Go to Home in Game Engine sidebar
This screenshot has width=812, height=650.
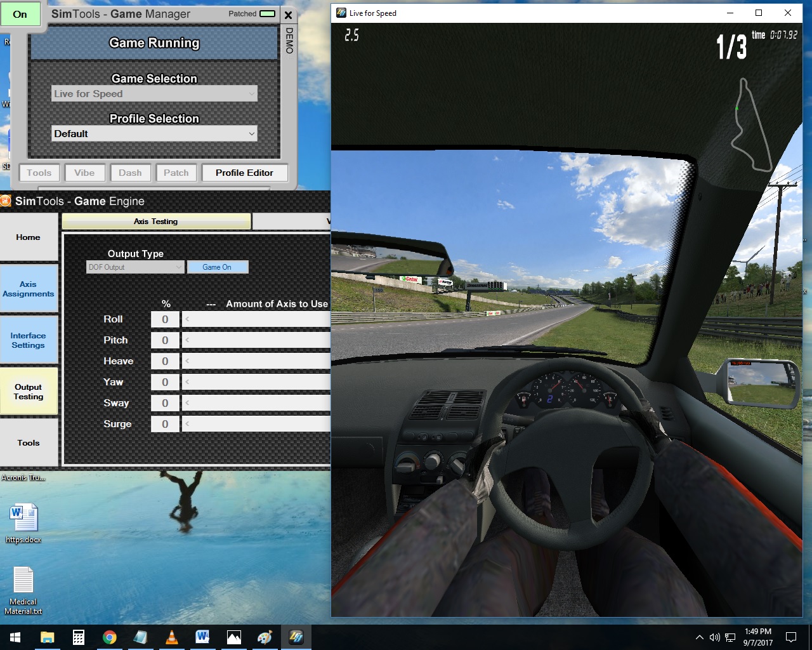point(29,237)
